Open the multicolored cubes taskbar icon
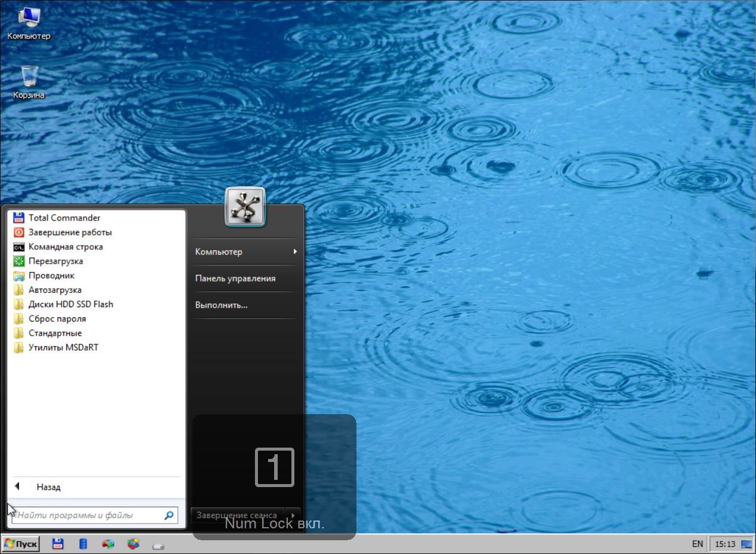 tap(133, 544)
